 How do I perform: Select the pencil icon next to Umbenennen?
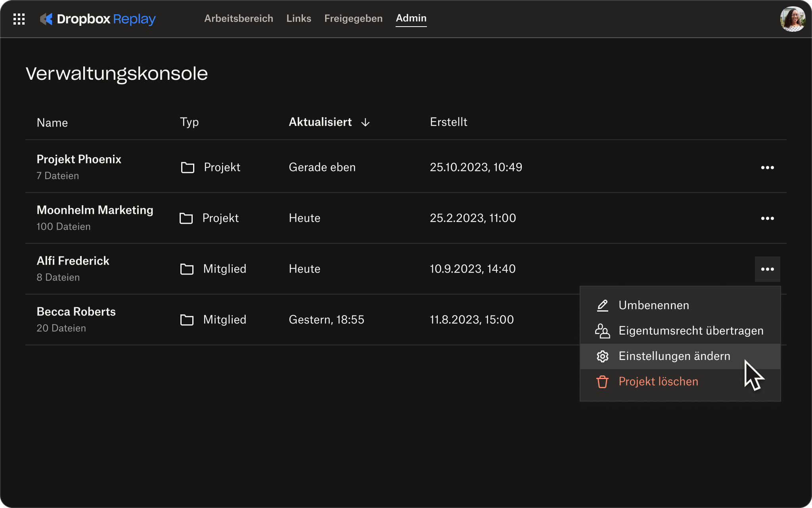[x=602, y=305]
